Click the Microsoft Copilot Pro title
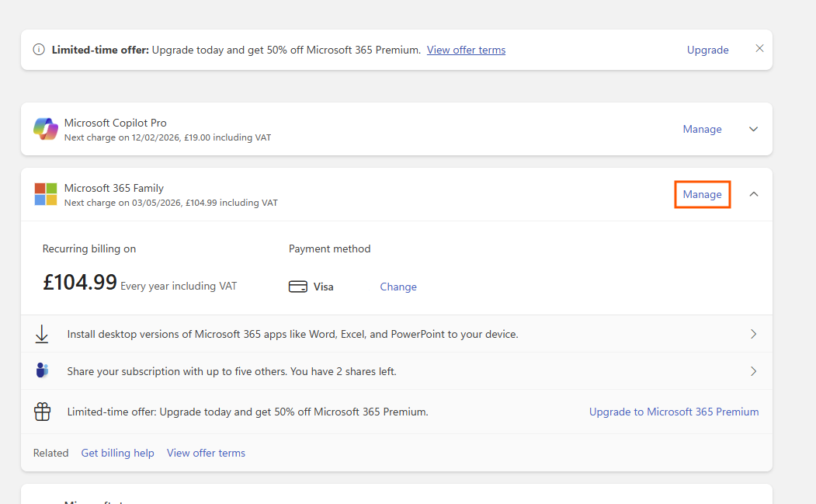The image size is (816, 504). click(x=116, y=123)
